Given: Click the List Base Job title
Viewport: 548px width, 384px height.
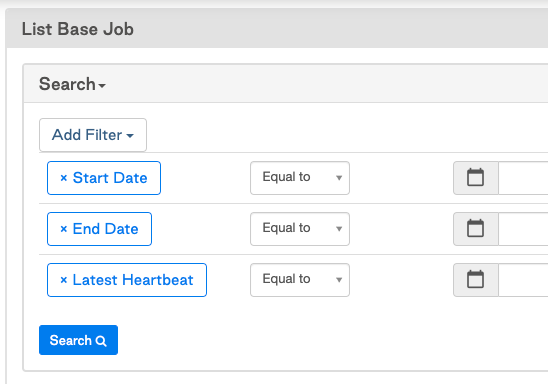Looking at the screenshot, I should click(78, 29).
